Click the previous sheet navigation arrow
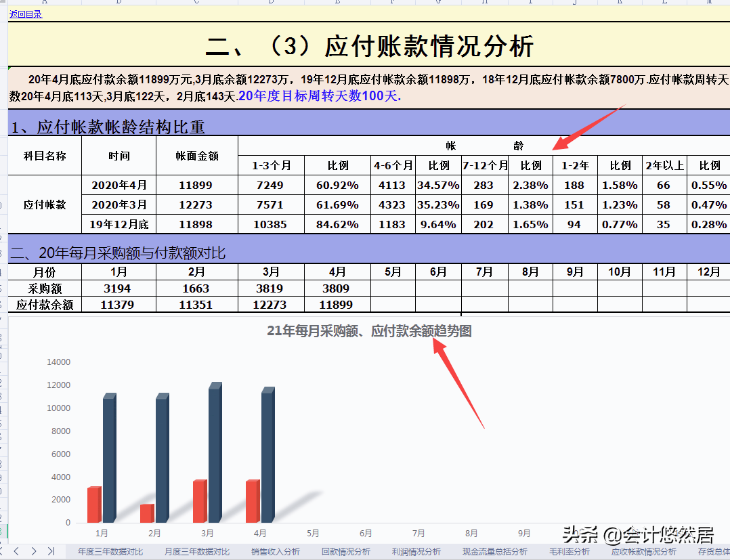The width and height of the screenshot is (730, 560). [16, 552]
